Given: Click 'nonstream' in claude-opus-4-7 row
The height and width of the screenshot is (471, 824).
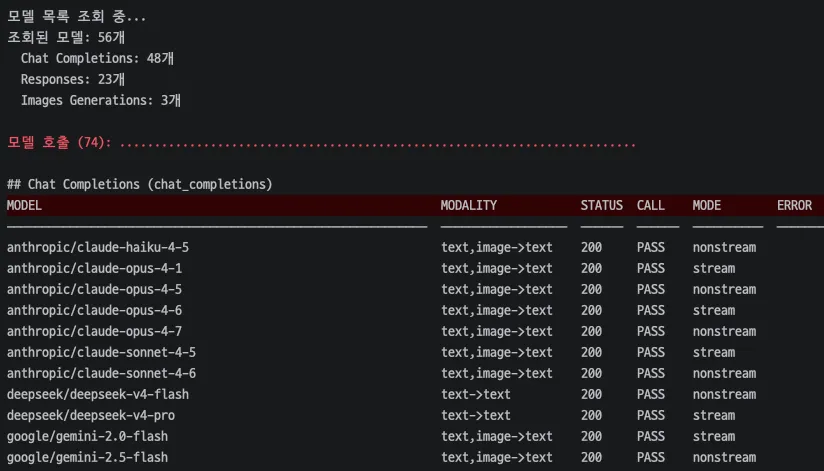Looking at the screenshot, I should (x=724, y=331).
